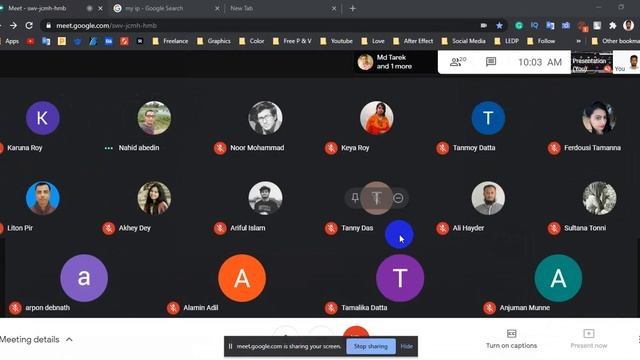Click muted mic icon beside Tanmoy Datta
Screen dimensions: 640x360
(442, 148)
